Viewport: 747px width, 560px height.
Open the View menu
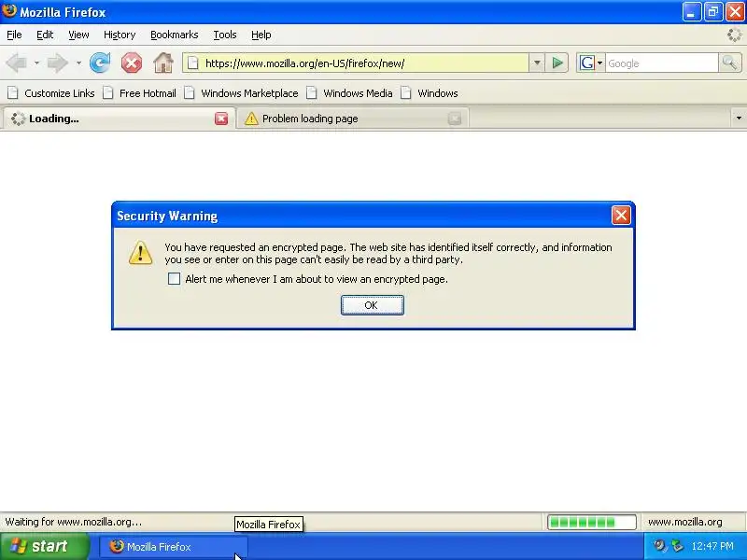click(78, 35)
